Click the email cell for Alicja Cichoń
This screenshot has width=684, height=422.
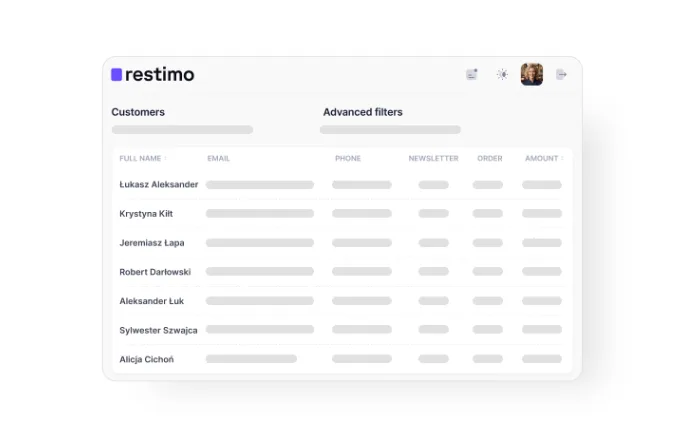tap(251, 359)
